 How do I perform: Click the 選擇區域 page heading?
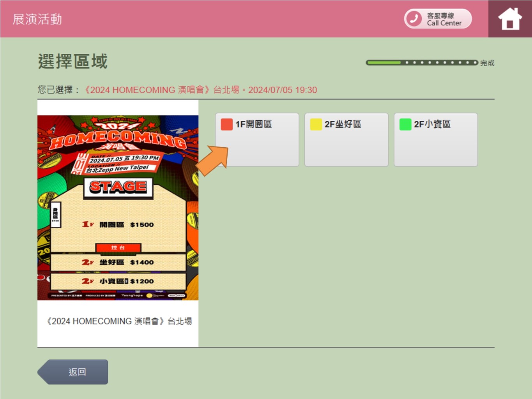73,62
